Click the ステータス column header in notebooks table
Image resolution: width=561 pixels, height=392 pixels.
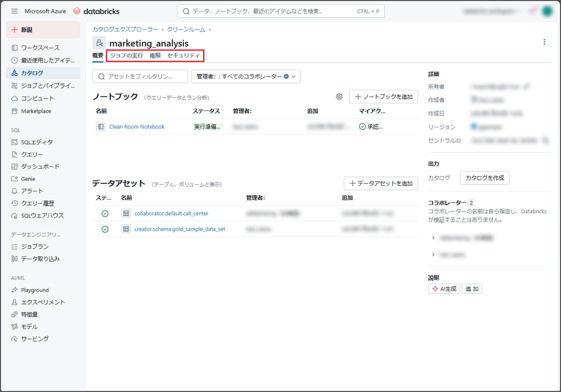tap(206, 111)
